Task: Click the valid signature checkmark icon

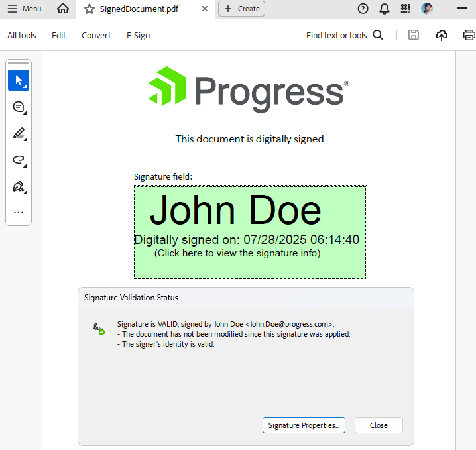Action: (x=98, y=329)
